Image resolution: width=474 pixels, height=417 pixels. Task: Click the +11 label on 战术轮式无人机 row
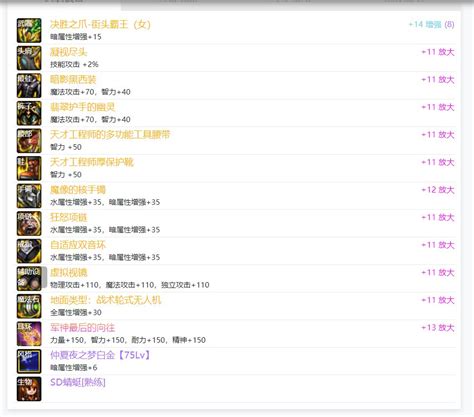click(438, 300)
